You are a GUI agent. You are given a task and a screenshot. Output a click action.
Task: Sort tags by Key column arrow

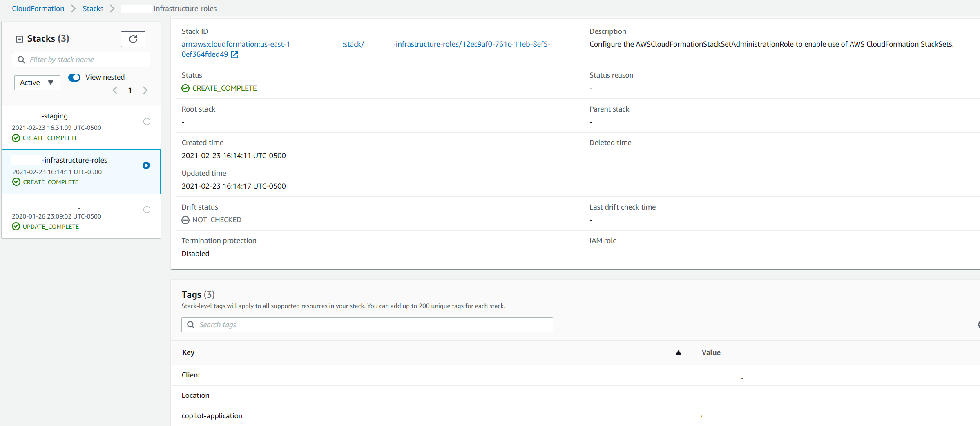(679, 352)
